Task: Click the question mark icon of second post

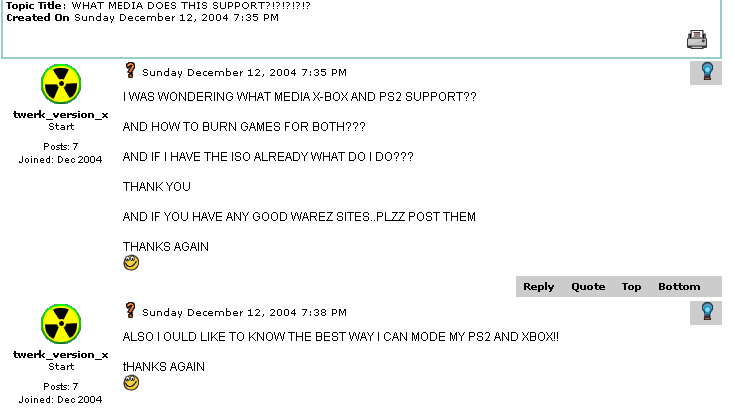Action: click(x=131, y=310)
